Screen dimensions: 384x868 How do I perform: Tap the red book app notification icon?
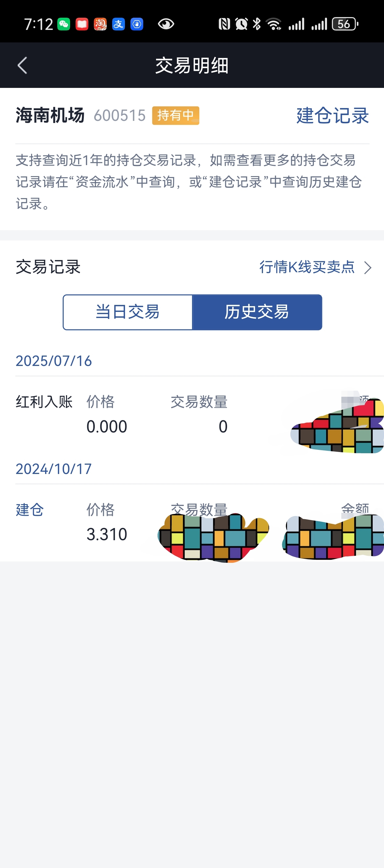(x=82, y=24)
